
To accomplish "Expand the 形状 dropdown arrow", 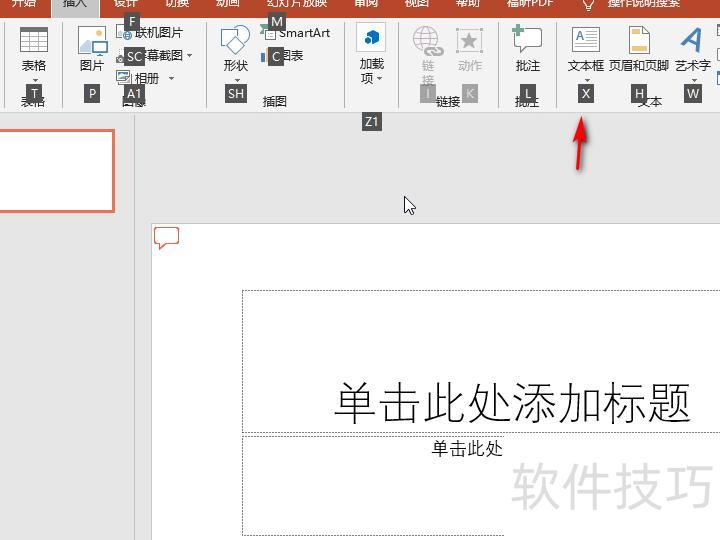I will tap(236, 80).
